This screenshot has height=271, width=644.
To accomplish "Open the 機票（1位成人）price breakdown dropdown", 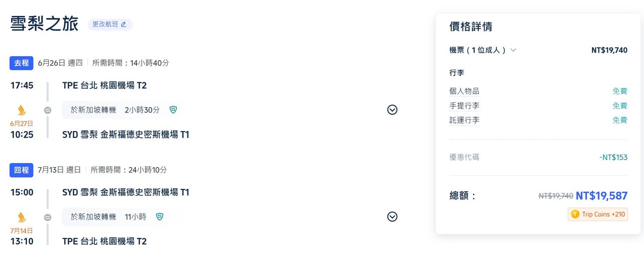I will [x=513, y=50].
